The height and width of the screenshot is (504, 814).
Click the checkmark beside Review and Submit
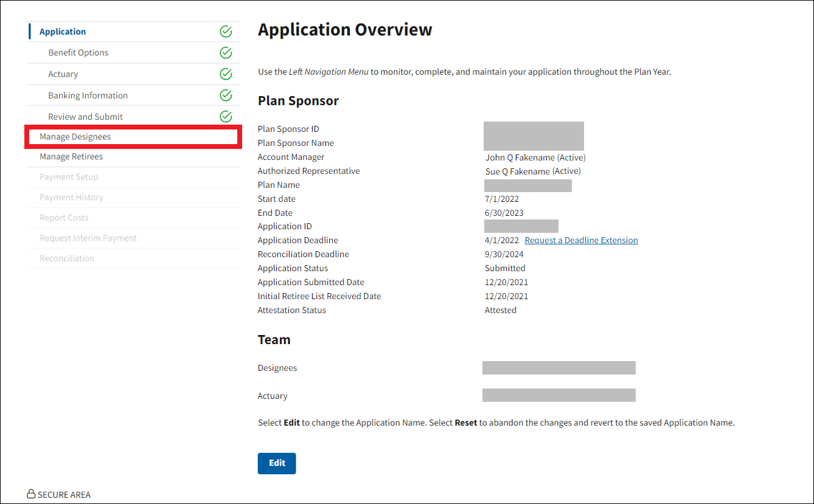click(226, 117)
